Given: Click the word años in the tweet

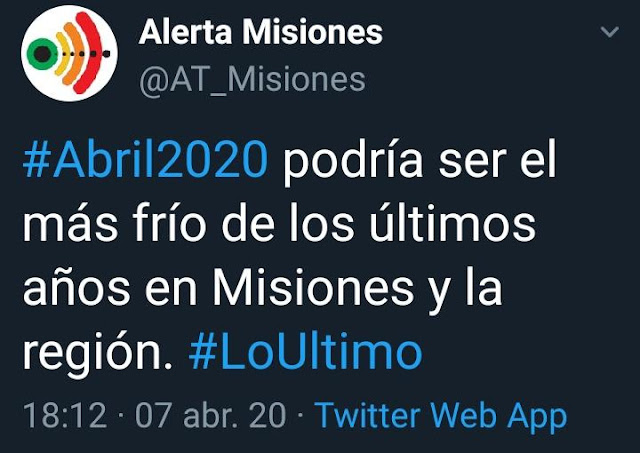Looking at the screenshot, I should (x=77, y=288).
